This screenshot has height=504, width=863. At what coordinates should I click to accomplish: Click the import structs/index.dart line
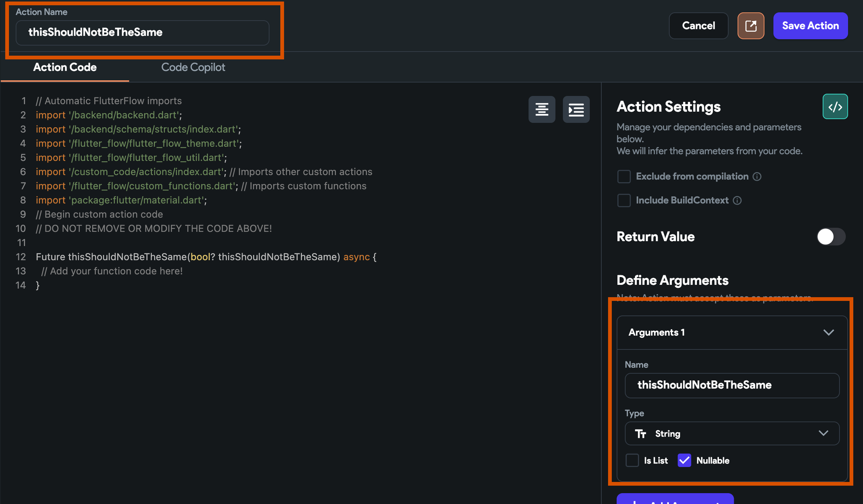tap(139, 129)
